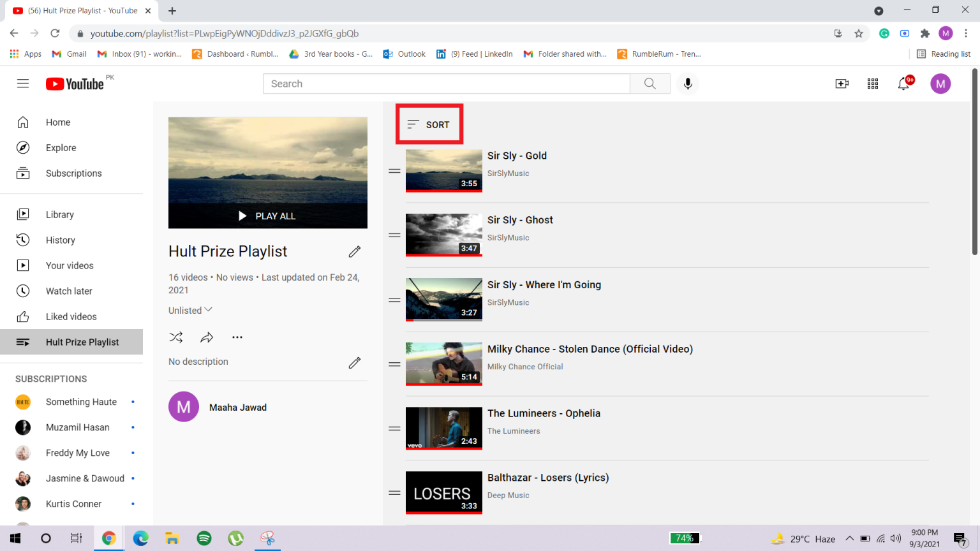Click the PLAY ALL button
The height and width of the screenshot is (551, 980).
(x=268, y=216)
